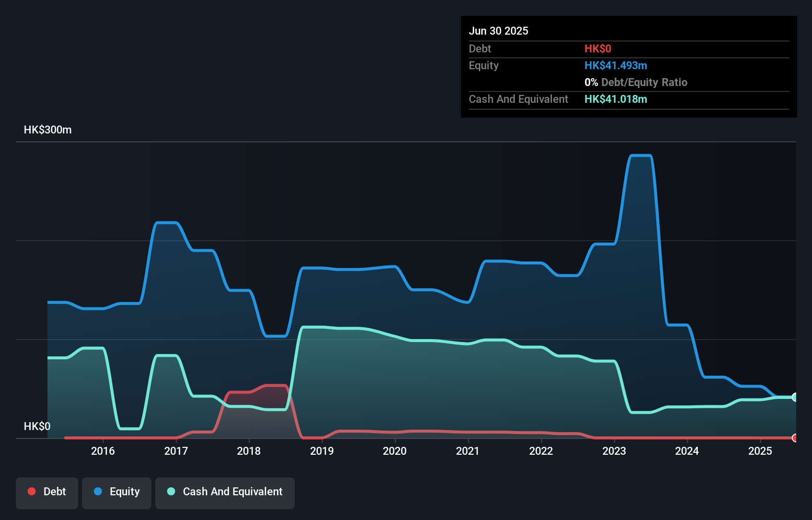Select the 2022 x-axis label
The image size is (812, 520).
541,451
